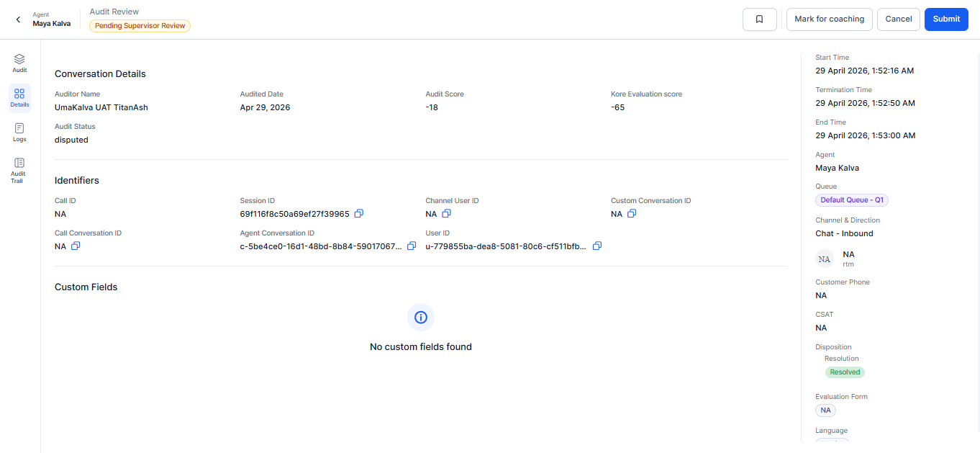Image resolution: width=980 pixels, height=453 pixels.
Task: Click the Audit Score value -18
Action: point(432,107)
